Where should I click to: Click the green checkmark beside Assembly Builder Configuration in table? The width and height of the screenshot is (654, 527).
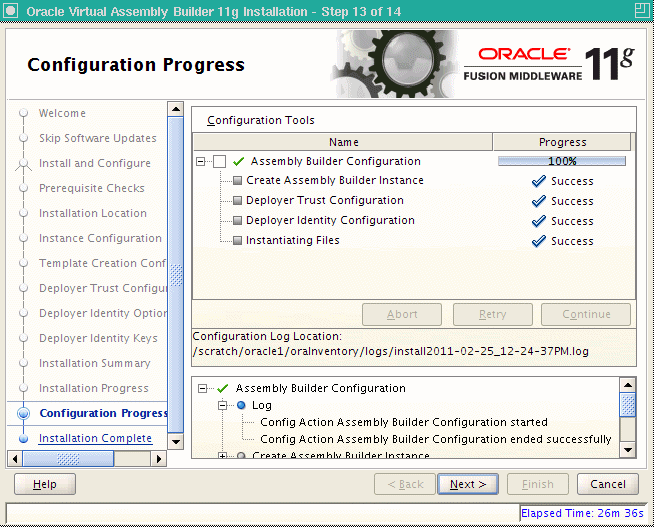pyautogui.click(x=239, y=161)
